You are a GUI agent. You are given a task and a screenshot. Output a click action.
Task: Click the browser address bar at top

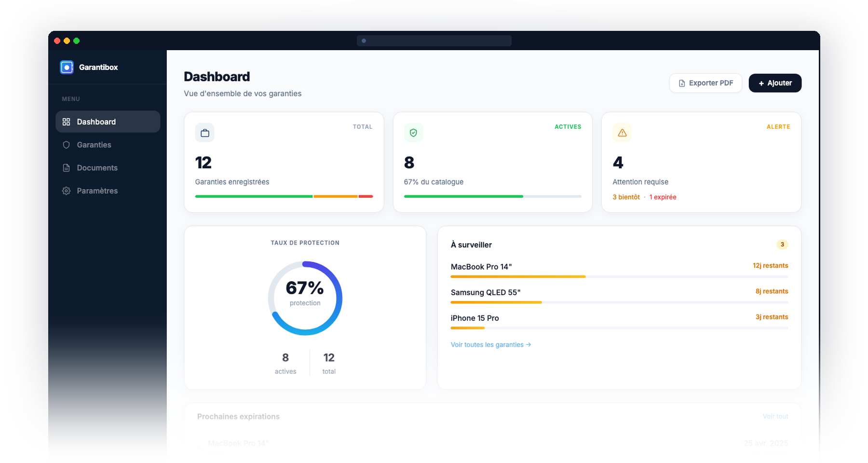pos(434,41)
